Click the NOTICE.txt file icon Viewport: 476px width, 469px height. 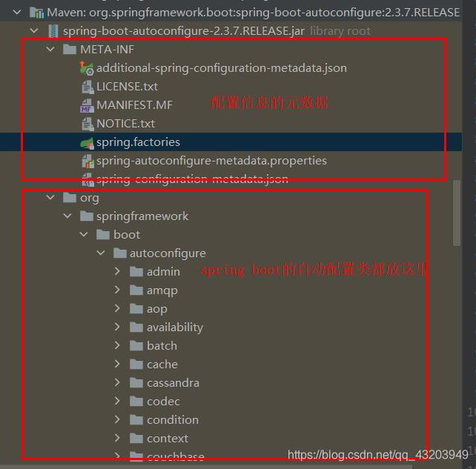[87, 124]
